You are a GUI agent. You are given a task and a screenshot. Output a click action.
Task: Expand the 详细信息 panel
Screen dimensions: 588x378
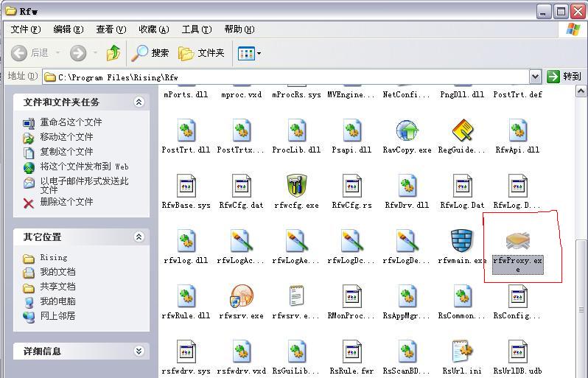point(139,351)
